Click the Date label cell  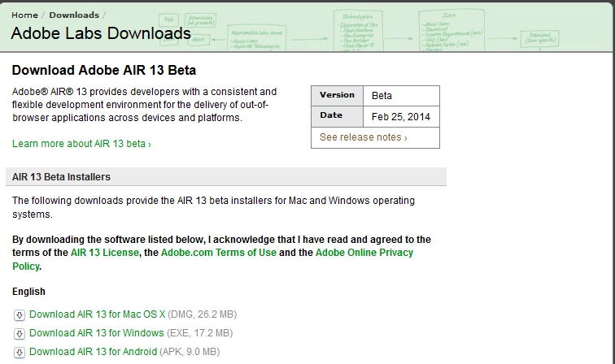coord(337,116)
